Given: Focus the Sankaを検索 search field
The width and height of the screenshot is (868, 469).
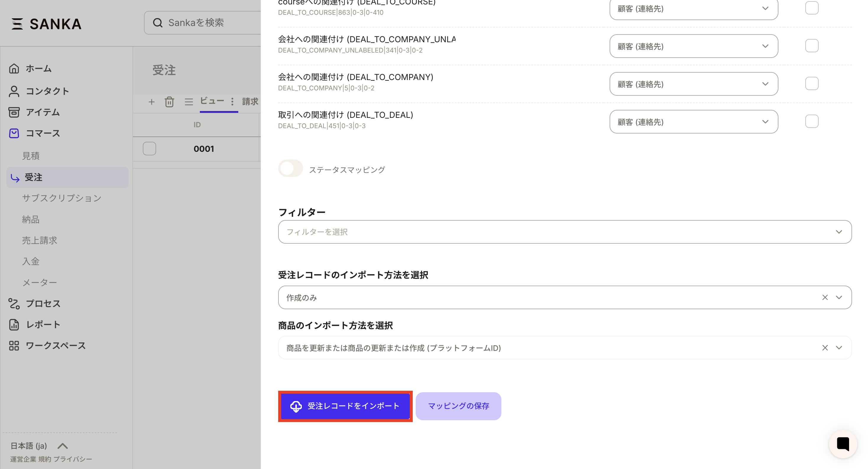Looking at the screenshot, I should [x=203, y=22].
